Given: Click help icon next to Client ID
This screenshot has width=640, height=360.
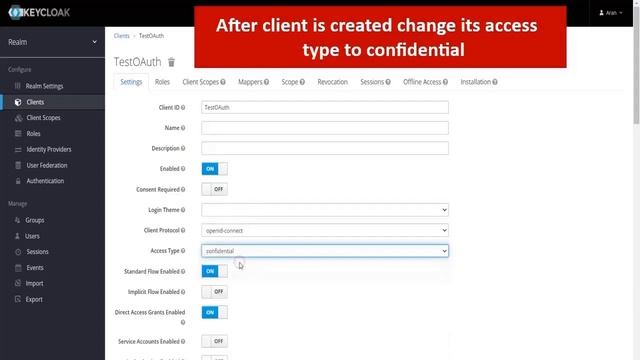Looking at the screenshot, I should point(183,107).
